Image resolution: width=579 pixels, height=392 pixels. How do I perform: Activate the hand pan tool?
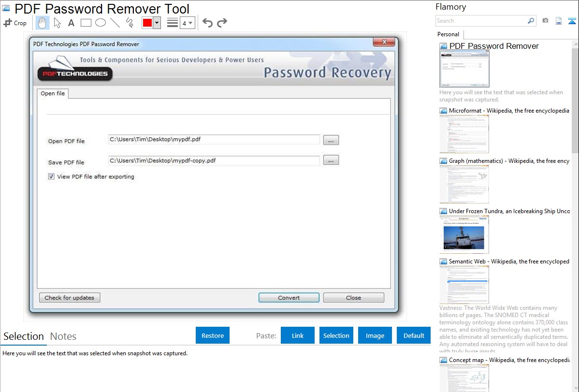(42, 23)
